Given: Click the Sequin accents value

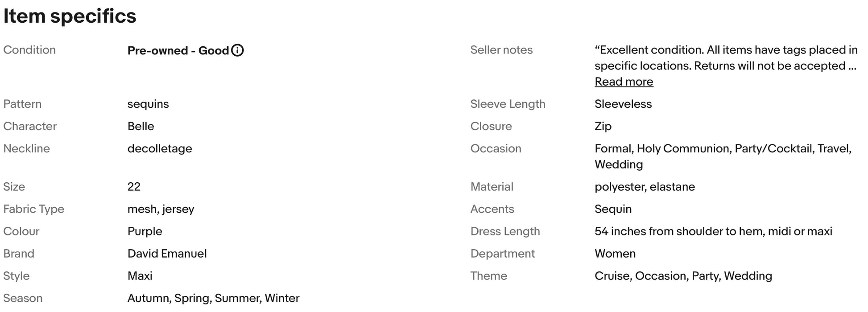Looking at the screenshot, I should point(613,209).
